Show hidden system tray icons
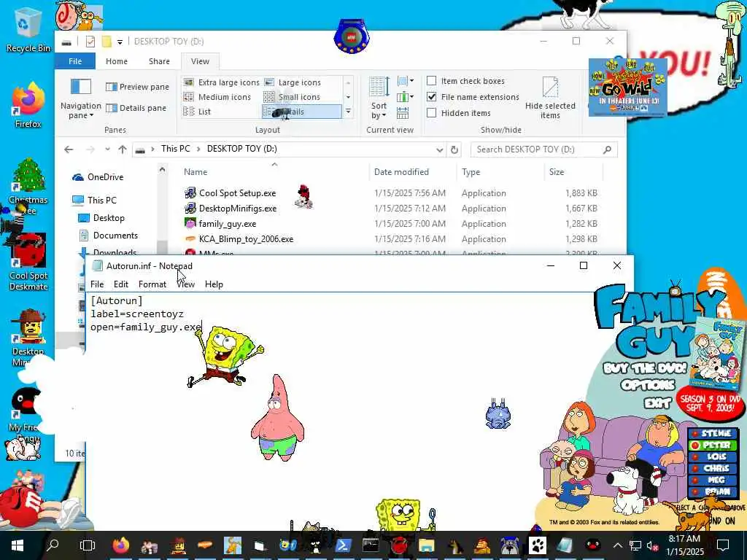747x560 pixels. pyautogui.click(x=617, y=545)
